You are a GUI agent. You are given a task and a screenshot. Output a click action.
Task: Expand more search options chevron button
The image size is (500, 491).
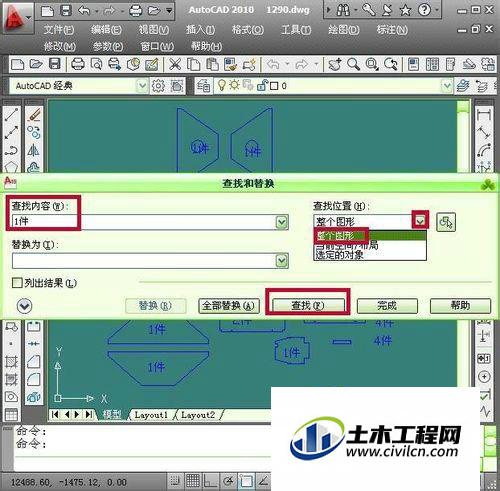[25, 306]
